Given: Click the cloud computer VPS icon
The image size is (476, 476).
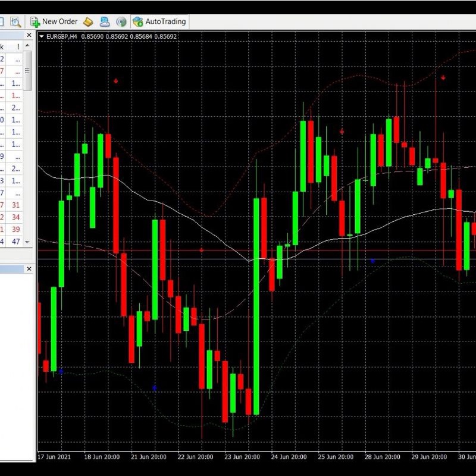Looking at the screenshot, I should pos(105,21).
